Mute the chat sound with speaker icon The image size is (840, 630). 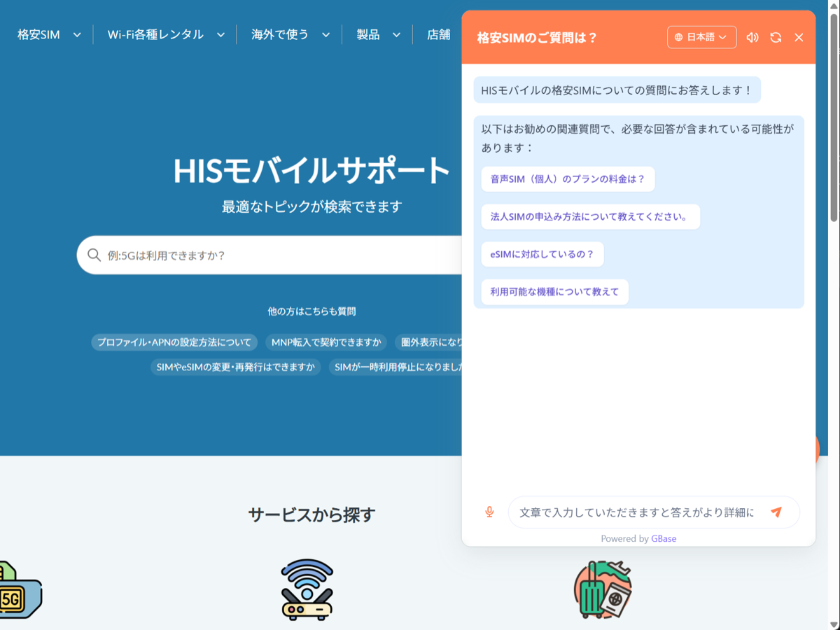752,38
